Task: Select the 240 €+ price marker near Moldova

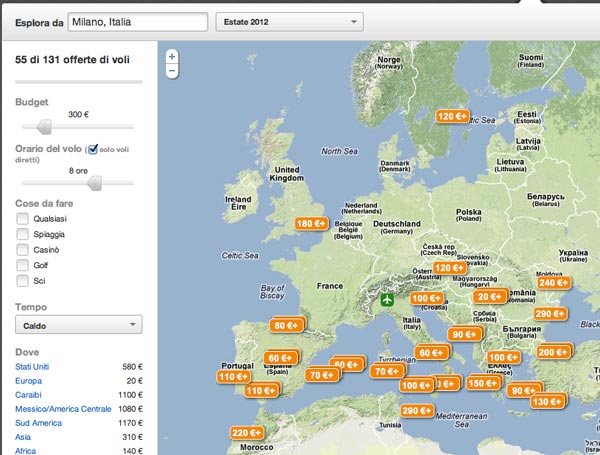Action: coord(554,283)
